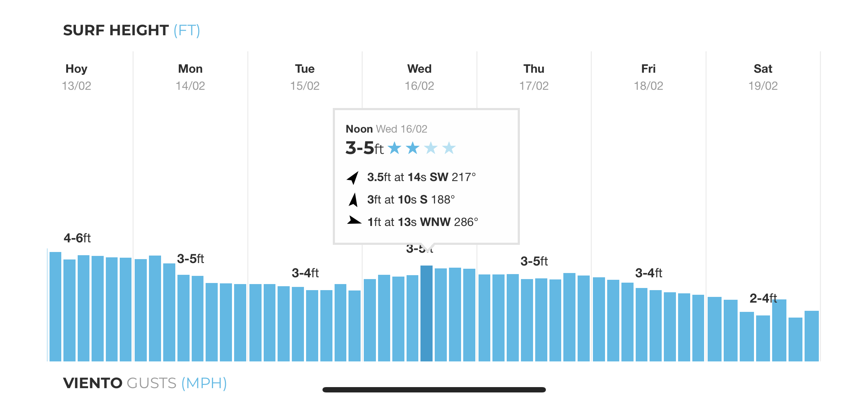Image resolution: width=868 pixels, height=401 pixels.
Task: Click the first filled rating star
Action: tap(394, 148)
